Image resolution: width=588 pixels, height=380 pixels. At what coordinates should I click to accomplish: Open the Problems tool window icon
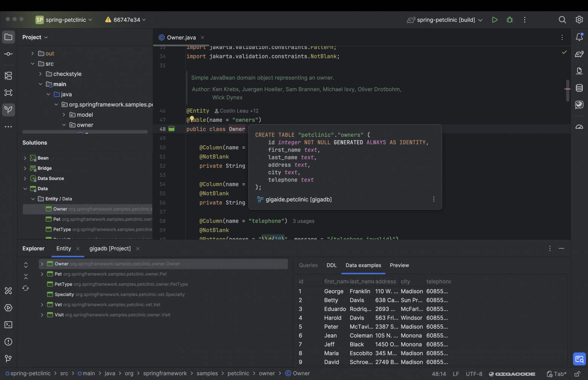pyautogui.click(x=8, y=342)
